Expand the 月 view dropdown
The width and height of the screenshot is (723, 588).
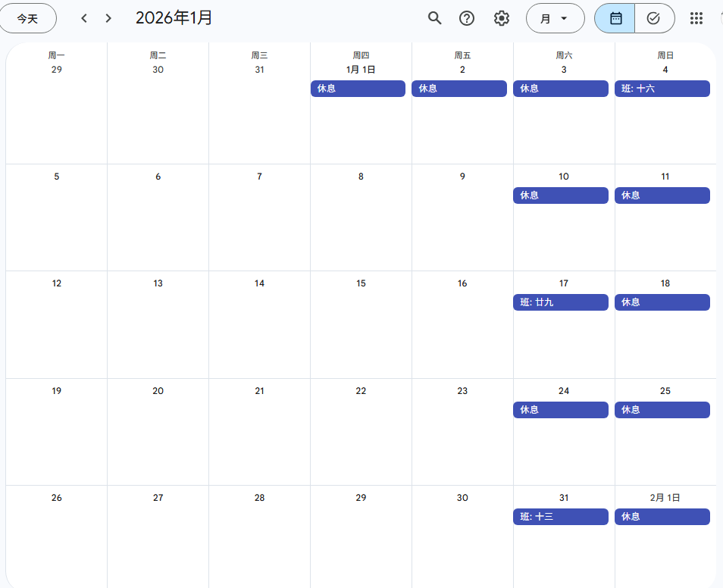(555, 18)
